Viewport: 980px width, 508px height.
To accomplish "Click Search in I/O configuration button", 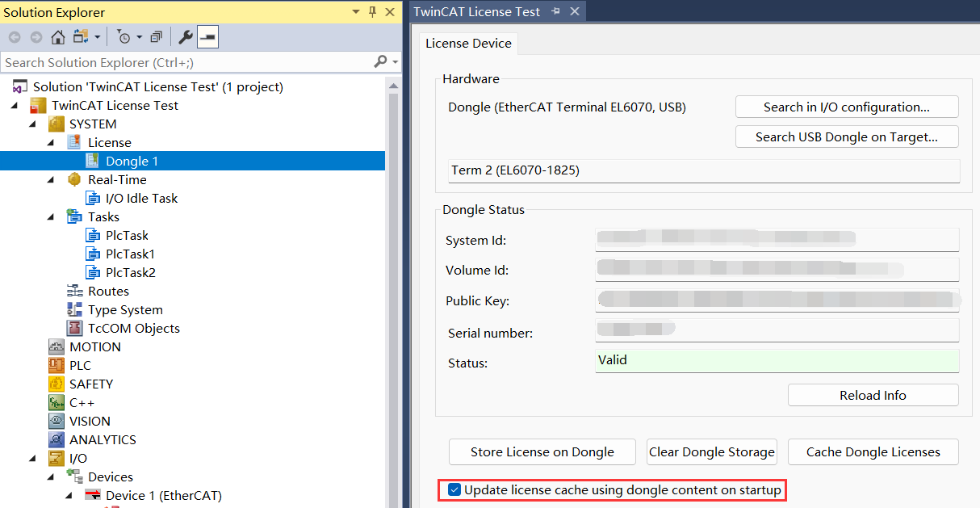I will click(847, 107).
